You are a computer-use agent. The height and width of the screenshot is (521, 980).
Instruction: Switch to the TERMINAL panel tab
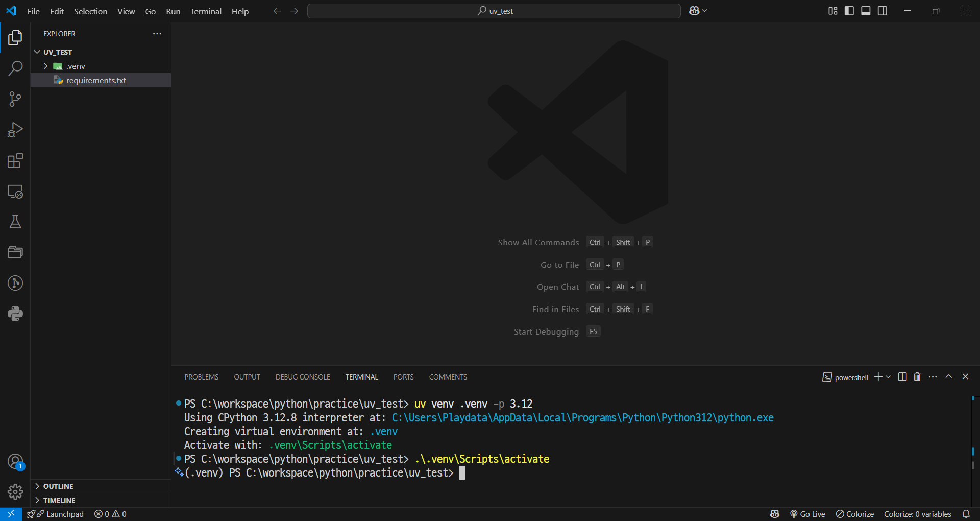click(x=362, y=377)
